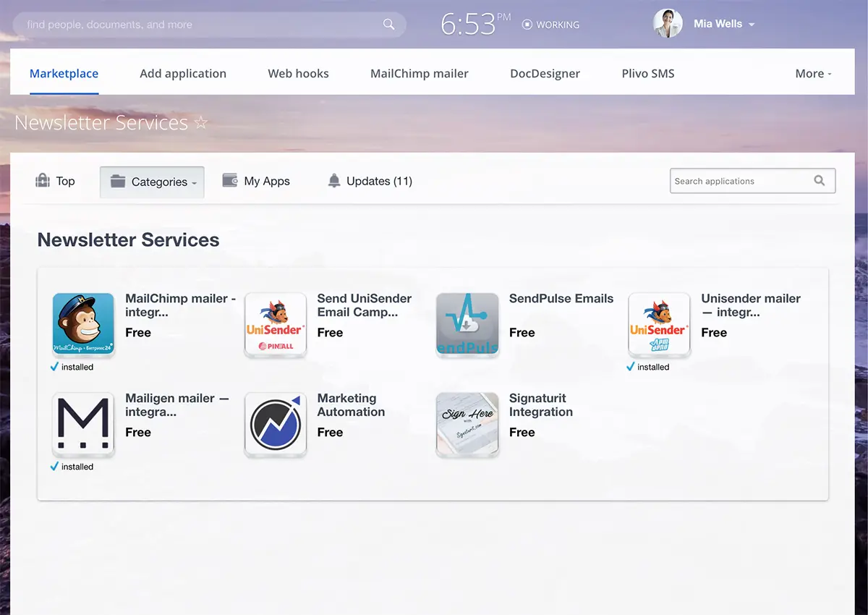Open the Signaturit Integration icon

467,424
